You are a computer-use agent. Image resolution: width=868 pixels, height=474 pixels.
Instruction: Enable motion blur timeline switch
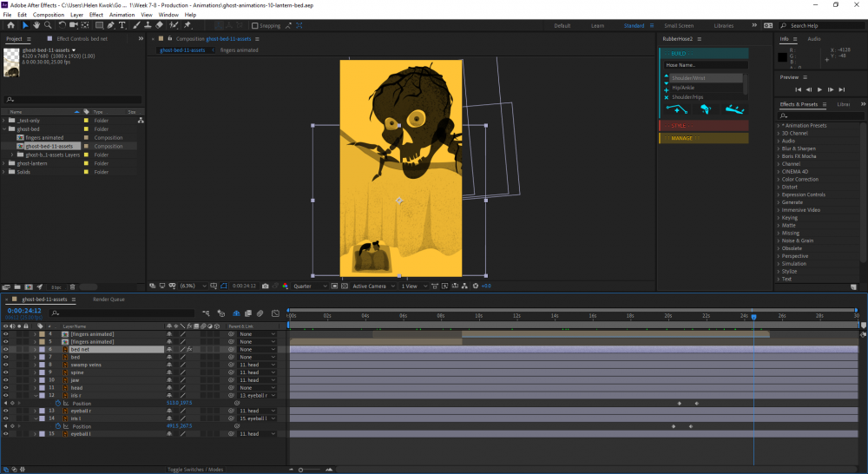click(x=259, y=313)
